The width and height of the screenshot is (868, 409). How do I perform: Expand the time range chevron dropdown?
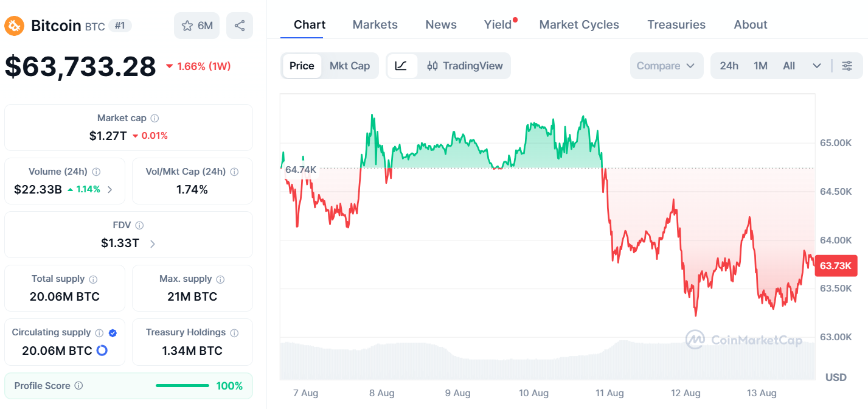point(817,66)
